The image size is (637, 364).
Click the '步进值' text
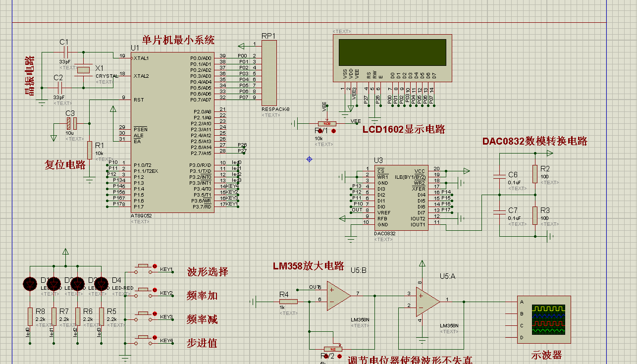tap(202, 343)
